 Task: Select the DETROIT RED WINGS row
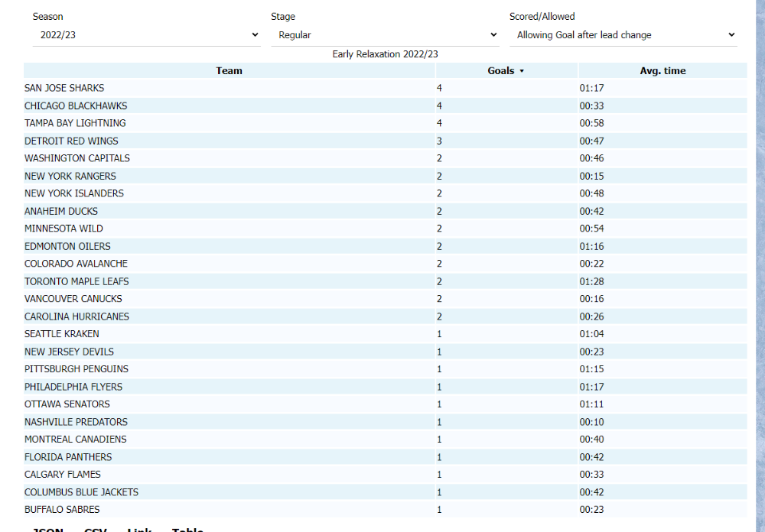385,141
